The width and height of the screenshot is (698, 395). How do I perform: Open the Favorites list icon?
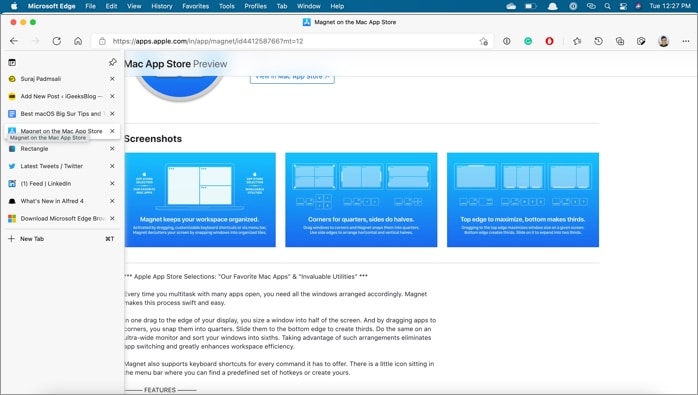[577, 41]
